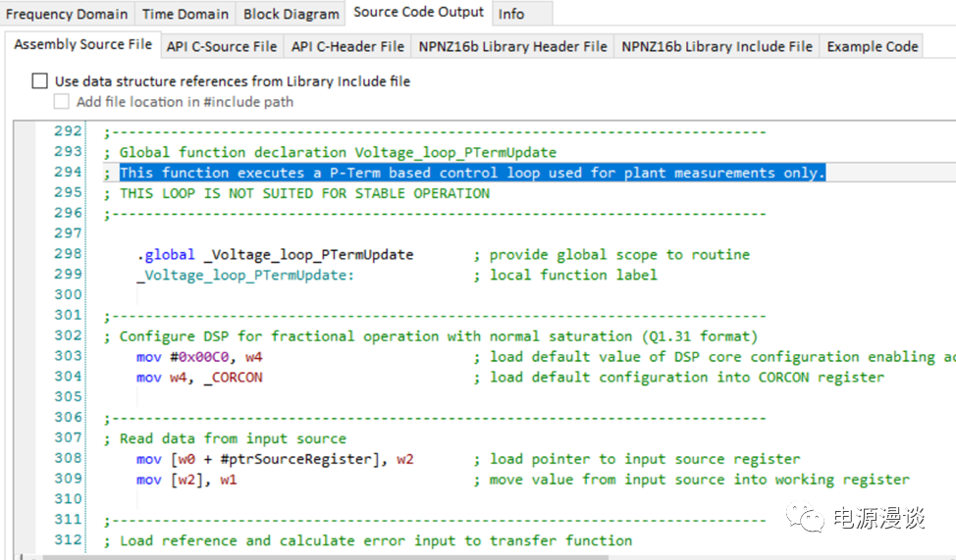Viewport: 956px width, 560px height.
Task: Open the Time Domain tab
Action: pyautogui.click(x=186, y=14)
